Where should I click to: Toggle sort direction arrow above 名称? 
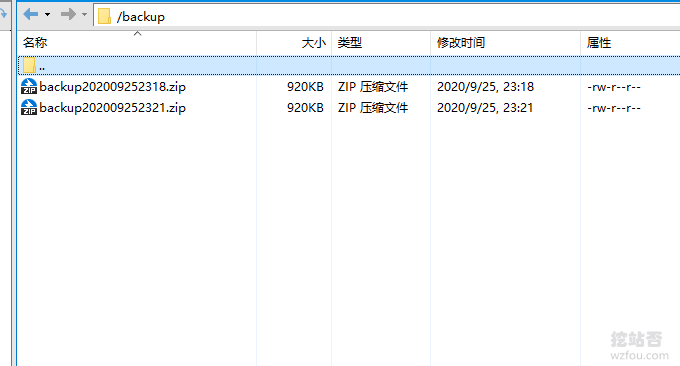[137, 33]
